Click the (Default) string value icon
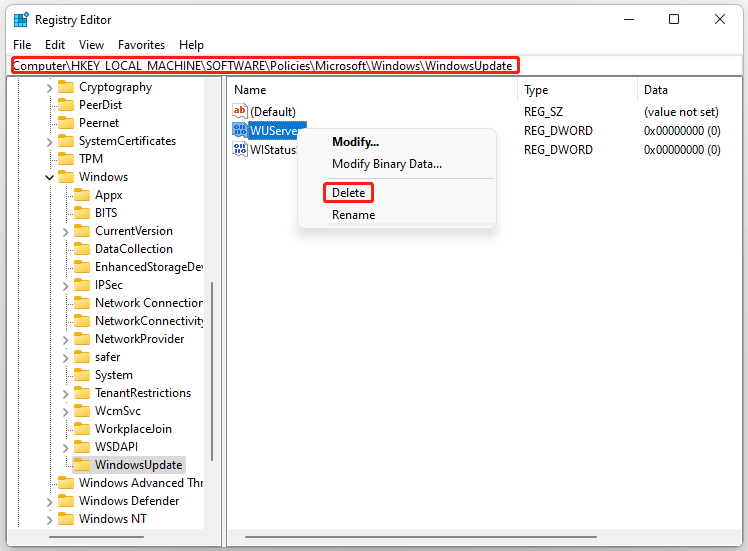The height and width of the screenshot is (551, 748). click(240, 111)
